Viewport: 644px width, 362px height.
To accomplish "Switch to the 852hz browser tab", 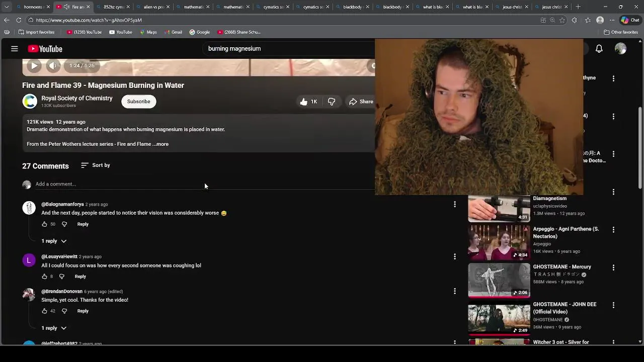I will pyautogui.click(x=114, y=7).
